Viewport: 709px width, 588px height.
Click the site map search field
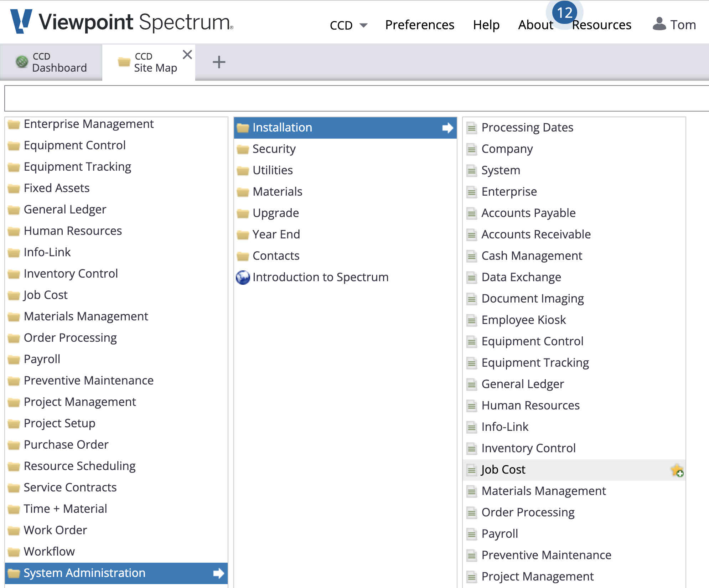pos(356,98)
